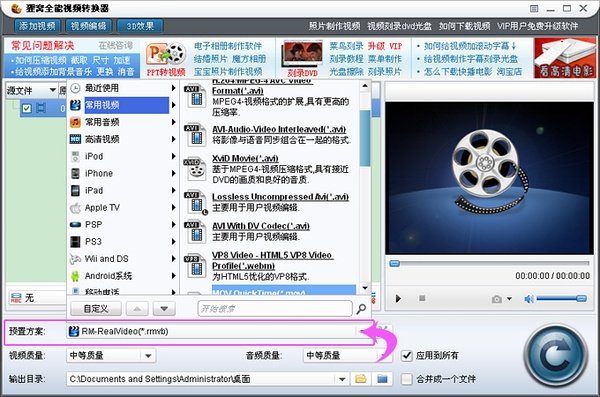The image size is (600, 397).
Task: Expand the 最近使用 submenu arrow
Action: [173, 88]
